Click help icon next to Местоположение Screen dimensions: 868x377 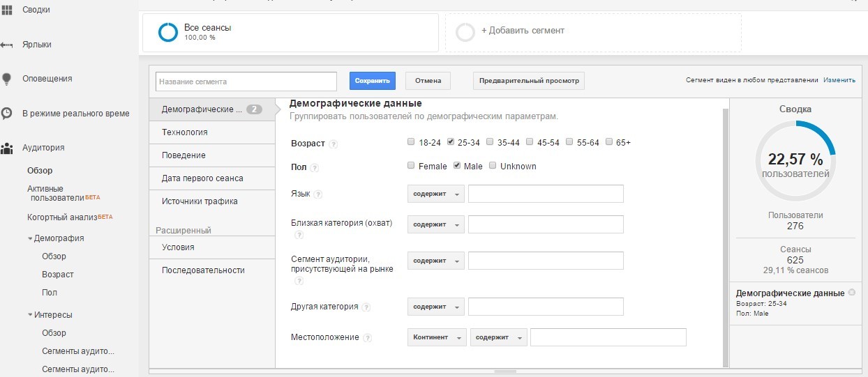[x=368, y=338]
